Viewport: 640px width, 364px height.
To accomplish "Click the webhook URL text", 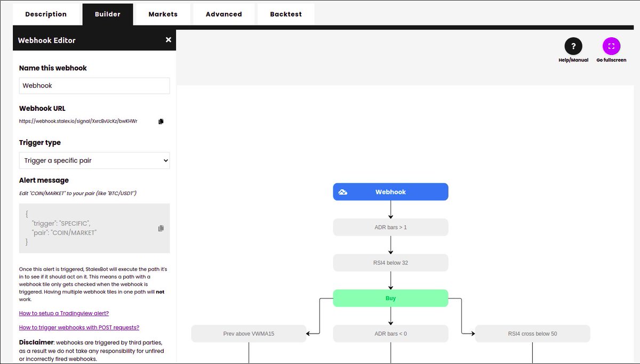I will pyautogui.click(x=78, y=122).
